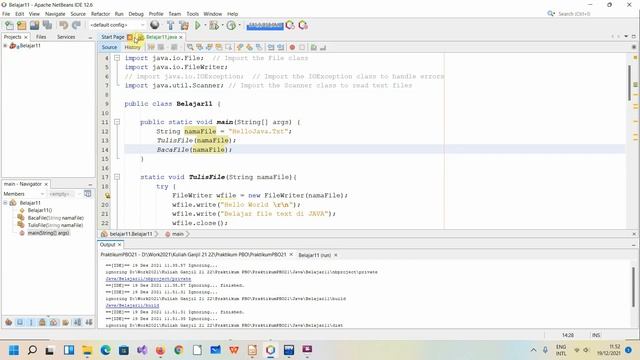Select BacaFile(String namaFile) in Navigator
Image resolution: width=640 pixels, height=360 pixels.
pos(56,218)
